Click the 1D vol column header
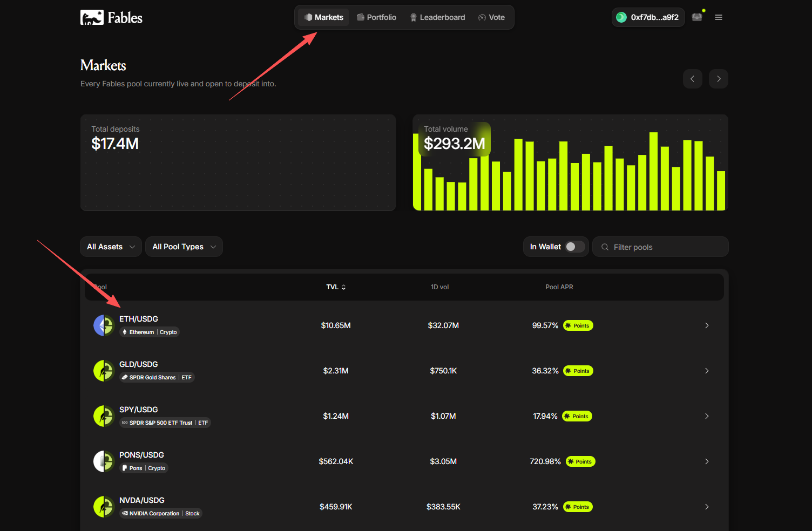Viewport: 812px width, 531px height. (440, 287)
